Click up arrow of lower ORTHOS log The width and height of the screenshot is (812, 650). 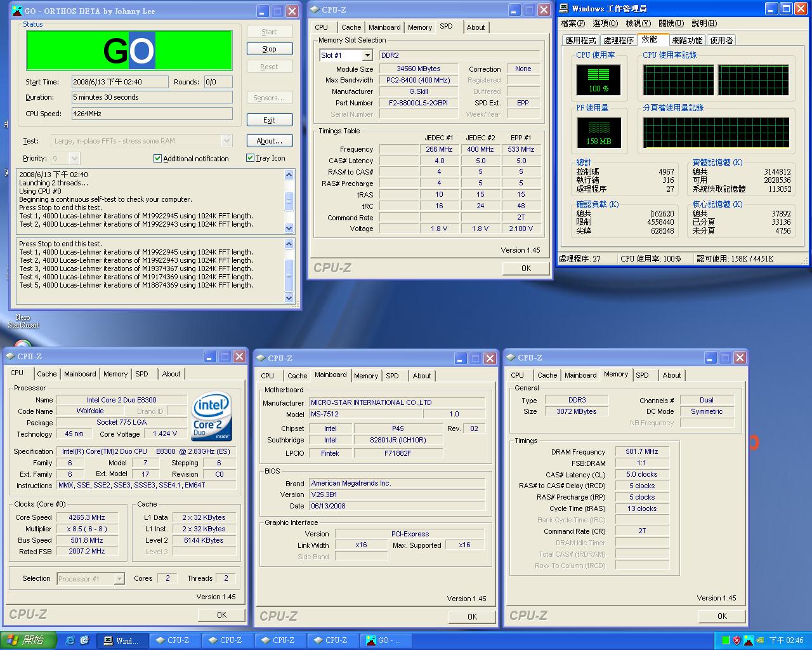pos(289,244)
